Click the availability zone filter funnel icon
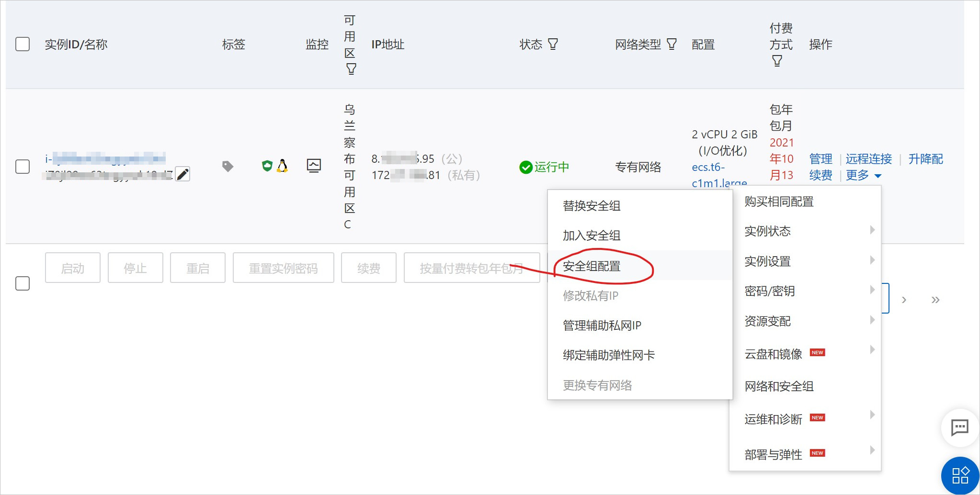 pos(351,69)
